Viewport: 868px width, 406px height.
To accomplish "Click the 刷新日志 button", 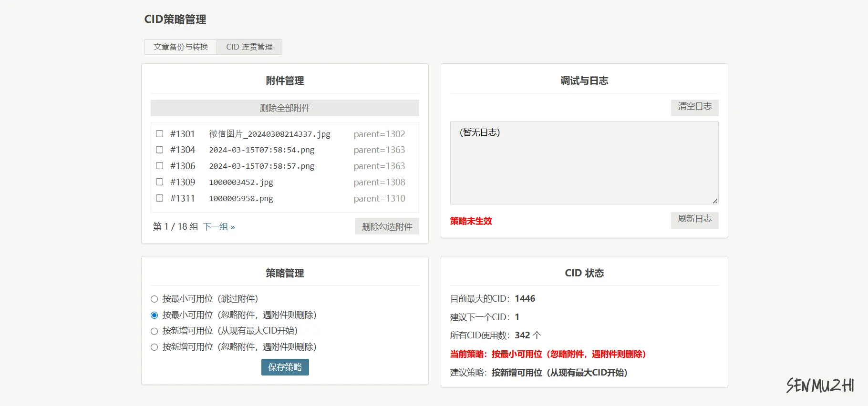I will point(694,219).
